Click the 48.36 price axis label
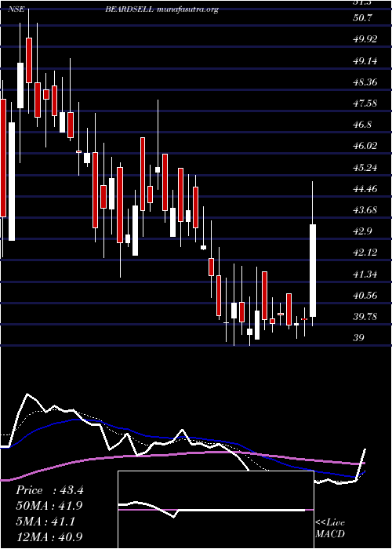392x549 pixels. [365, 82]
